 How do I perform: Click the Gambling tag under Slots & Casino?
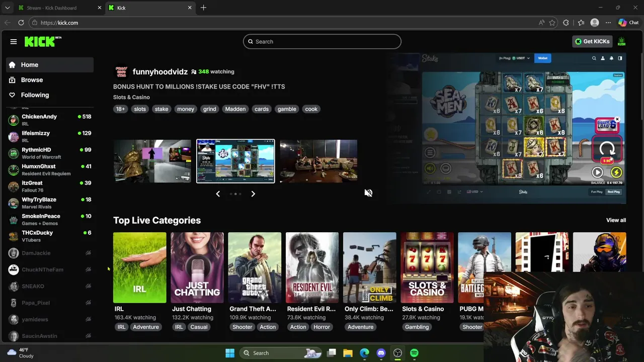point(417,327)
